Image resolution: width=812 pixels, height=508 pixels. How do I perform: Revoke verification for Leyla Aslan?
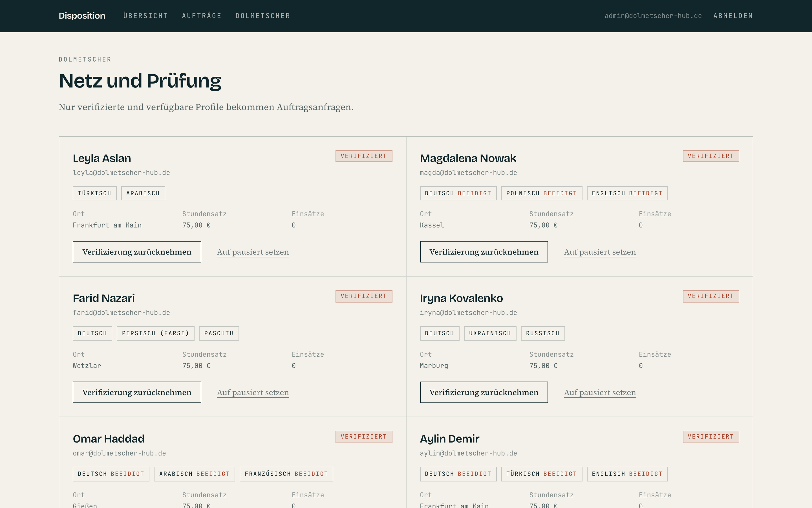click(x=137, y=252)
